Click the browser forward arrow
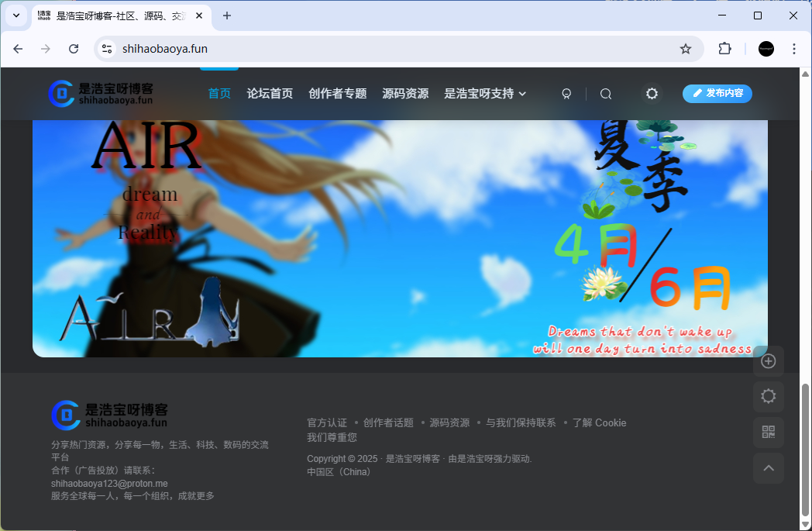The height and width of the screenshot is (531, 812). pos(46,49)
